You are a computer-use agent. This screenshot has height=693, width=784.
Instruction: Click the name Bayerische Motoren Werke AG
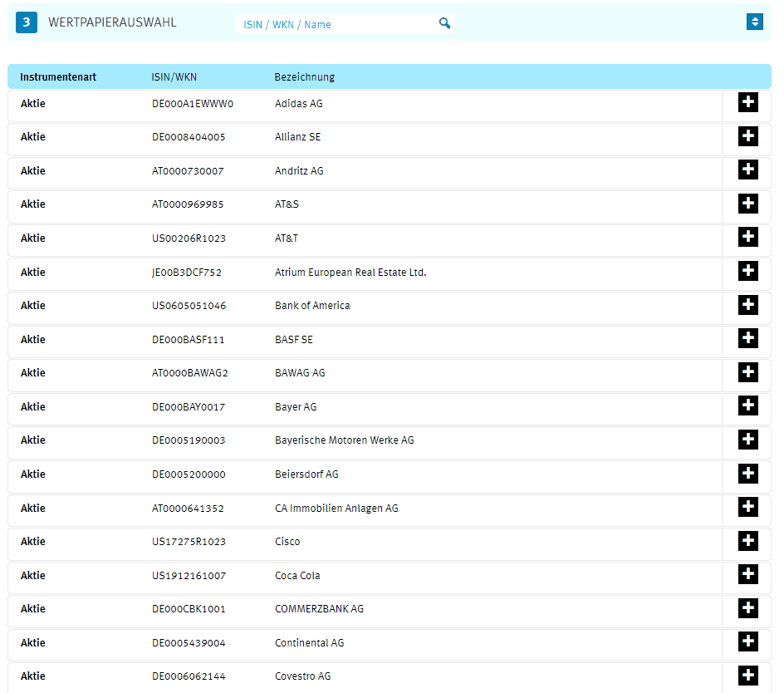(x=345, y=440)
